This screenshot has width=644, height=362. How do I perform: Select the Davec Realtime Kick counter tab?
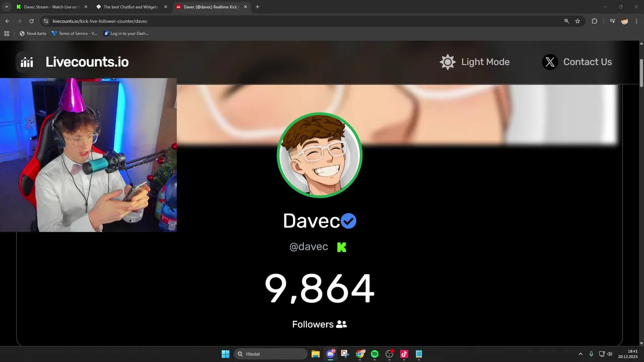[x=210, y=7]
